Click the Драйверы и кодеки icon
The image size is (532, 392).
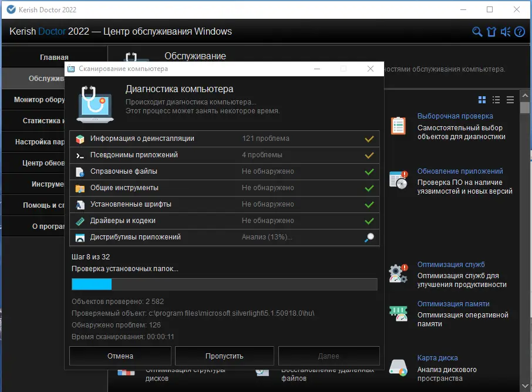(x=80, y=221)
